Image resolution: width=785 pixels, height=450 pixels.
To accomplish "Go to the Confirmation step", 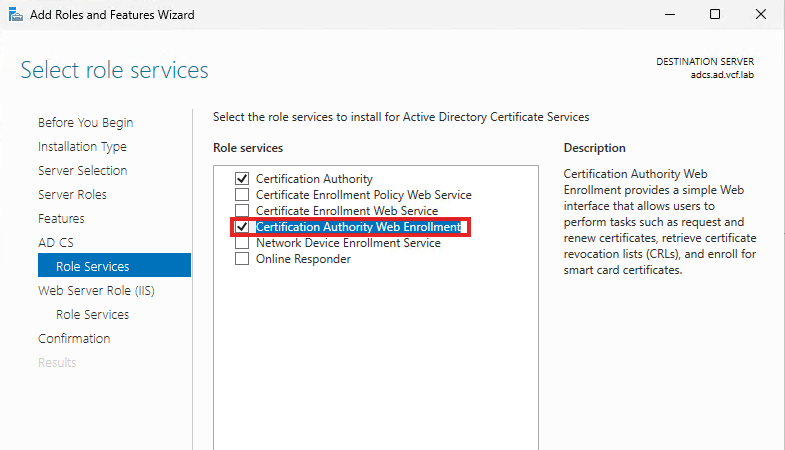I will [74, 339].
